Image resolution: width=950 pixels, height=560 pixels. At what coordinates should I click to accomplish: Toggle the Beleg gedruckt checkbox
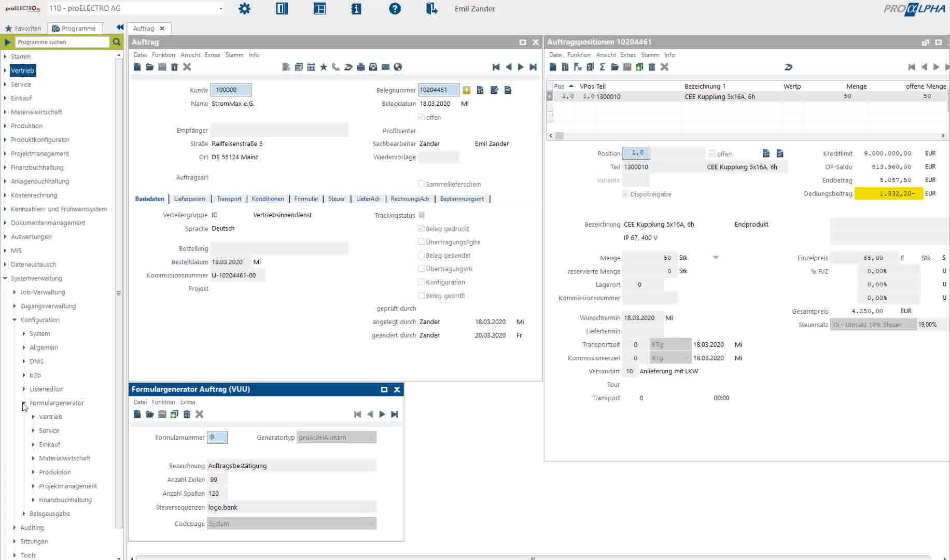coord(422,229)
